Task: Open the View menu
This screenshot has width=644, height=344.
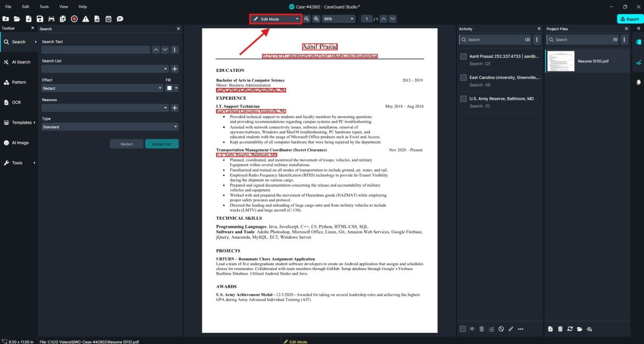Action: point(63,7)
